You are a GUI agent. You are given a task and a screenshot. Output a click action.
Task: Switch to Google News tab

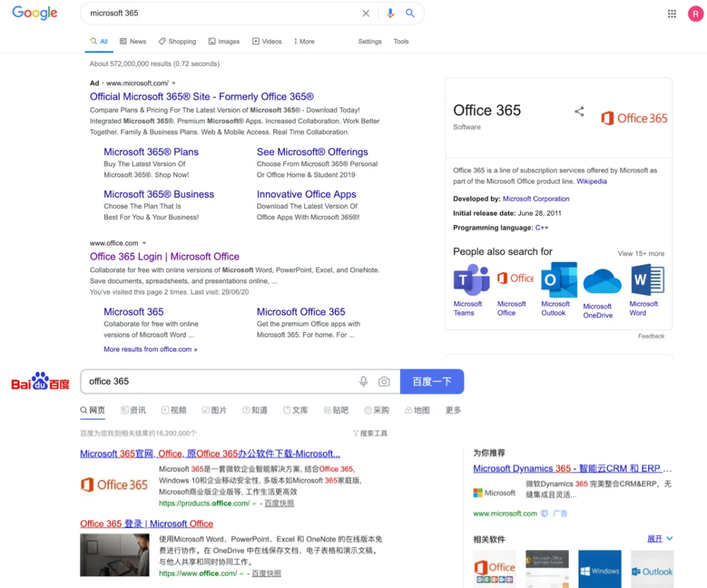pyautogui.click(x=133, y=41)
